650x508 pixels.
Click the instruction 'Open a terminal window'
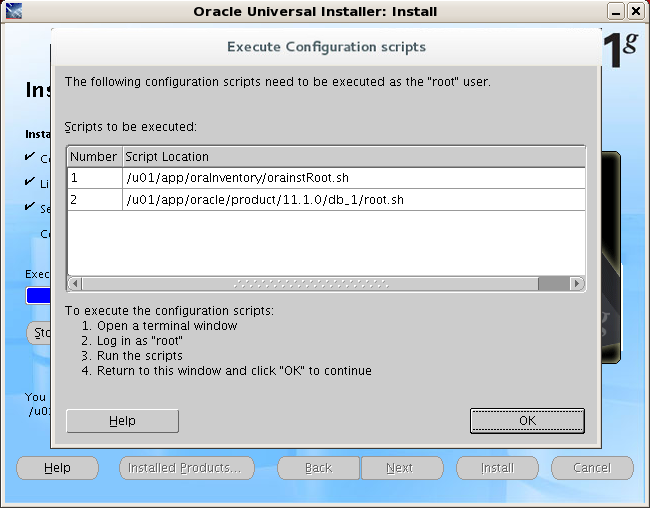click(167, 326)
